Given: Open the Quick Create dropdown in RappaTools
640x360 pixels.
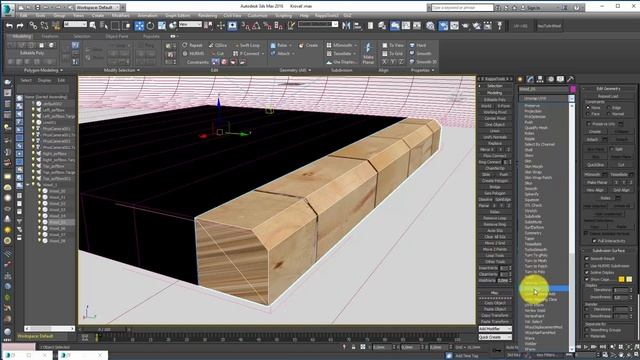Looking at the screenshot, I should 495,337.
